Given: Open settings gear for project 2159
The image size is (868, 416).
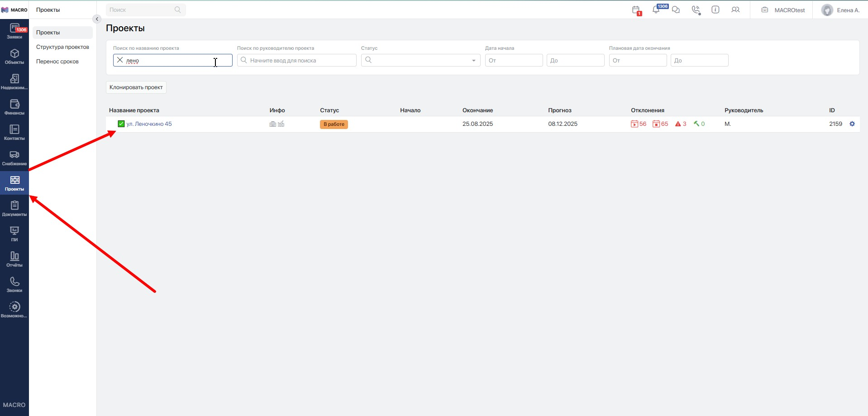Looking at the screenshot, I should (x=852, y=124).
